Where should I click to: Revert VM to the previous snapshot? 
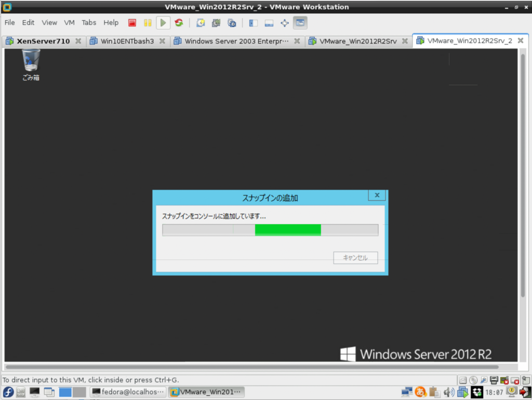point(216,23)
